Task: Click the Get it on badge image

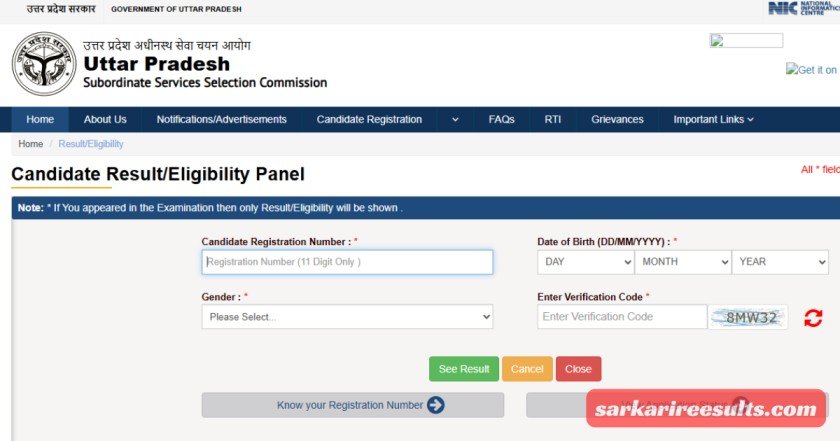Action: point(812,69)
